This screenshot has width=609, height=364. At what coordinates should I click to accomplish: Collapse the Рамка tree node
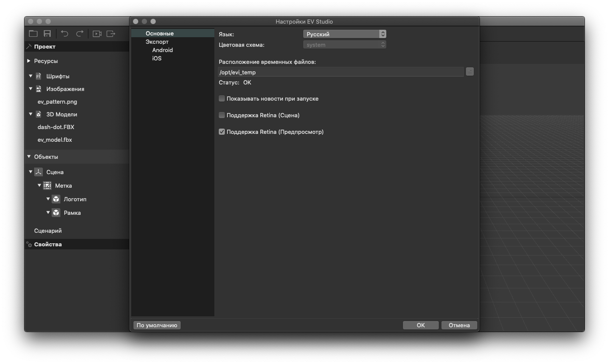pyautogui.click(x=48, y=212)
